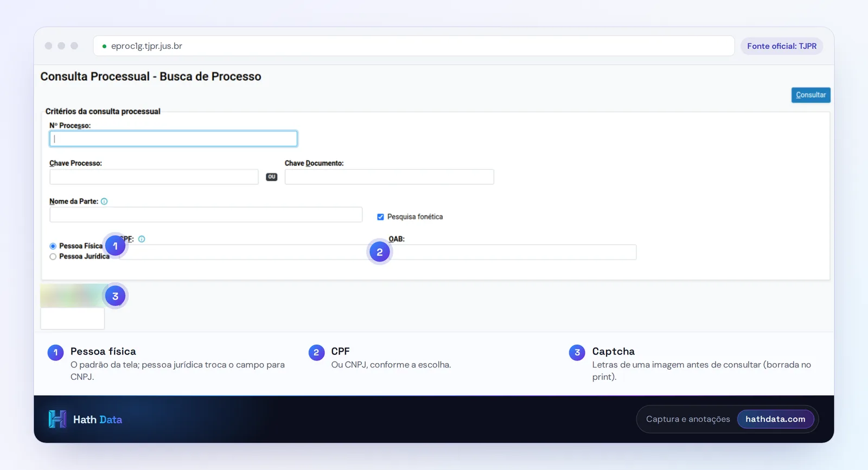The width and height of the screenshot is (868, 470).
Task: Click the eproc1g.tjpr.jus.br address bar
Action: click(x=414, y=46)
